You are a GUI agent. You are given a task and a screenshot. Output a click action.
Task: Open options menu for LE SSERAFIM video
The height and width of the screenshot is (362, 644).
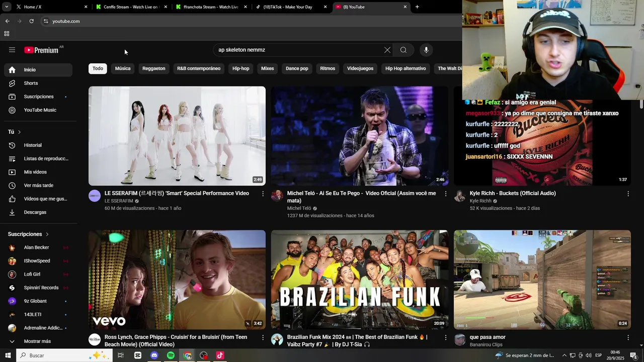(x=263, y=194)
